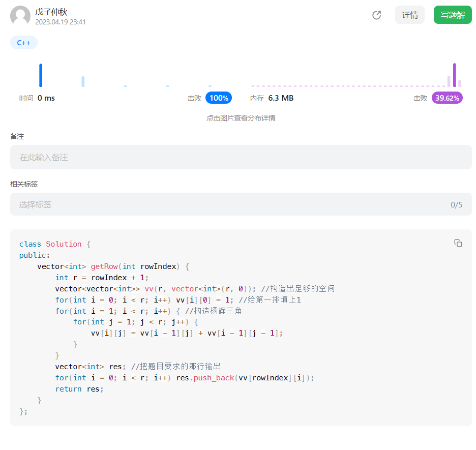Screen dimensions: 476x450
Task: Click the purple 39.62% memory beat badge
Action: (x=447, y=98)
